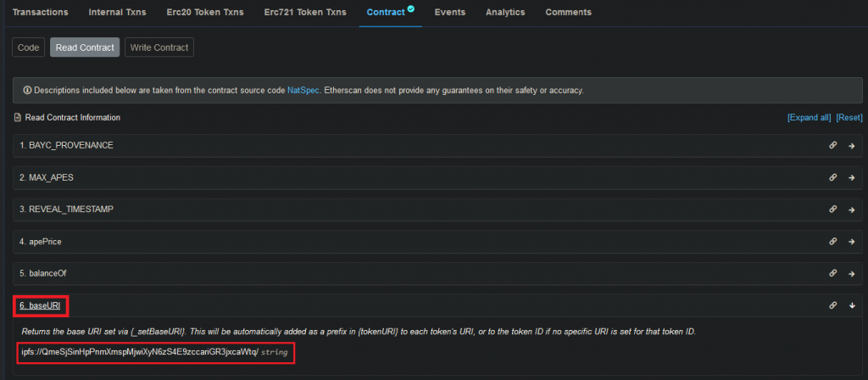Open Erc721 Token Txns tab
This screenshot has width=868, height=380.
305,12
